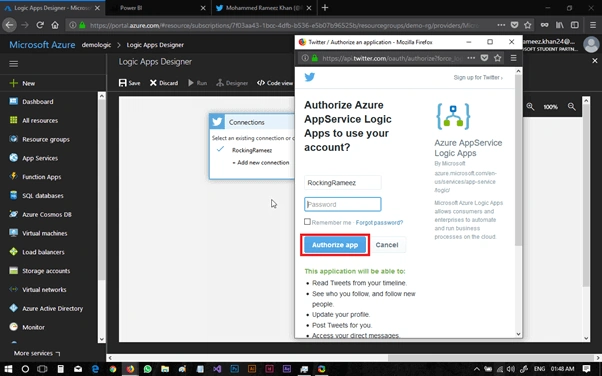This screenshot has height=376, width=602.
Task: Check the Remember me checkbox
Action: (307, 222)
